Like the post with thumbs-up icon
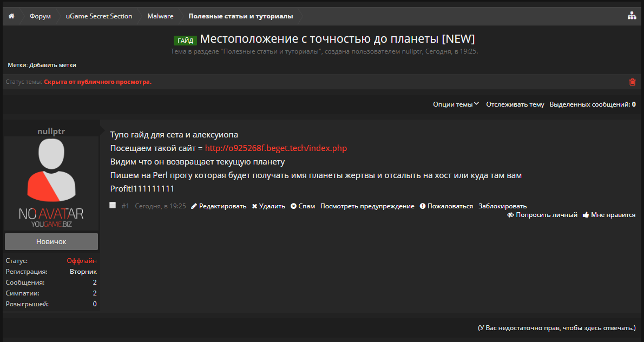Screen dimensions: 644x342 586,215
